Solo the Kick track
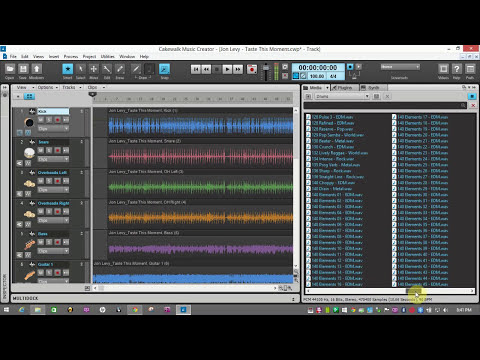 click(49, 120)
